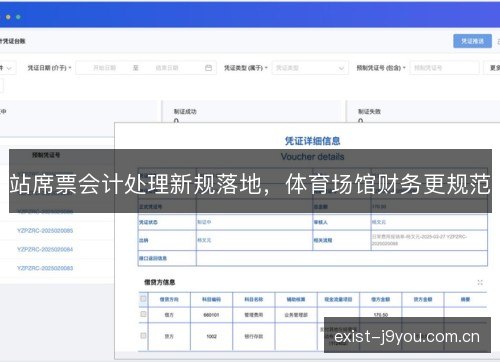The image size is (500, 362).
Task: Click the 凭证详细信息 dialog title
Action: (312, 141)
